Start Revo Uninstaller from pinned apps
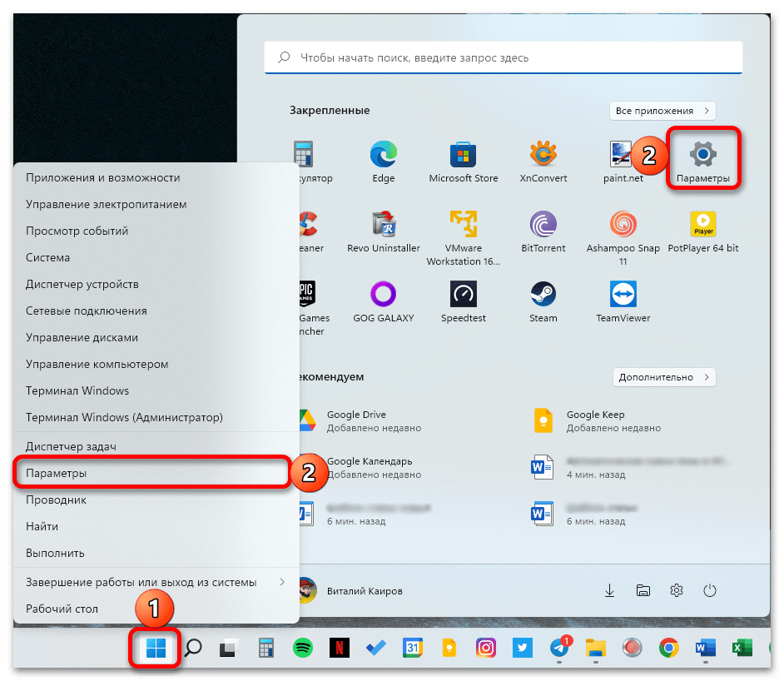784x681 pixels. 384,232
